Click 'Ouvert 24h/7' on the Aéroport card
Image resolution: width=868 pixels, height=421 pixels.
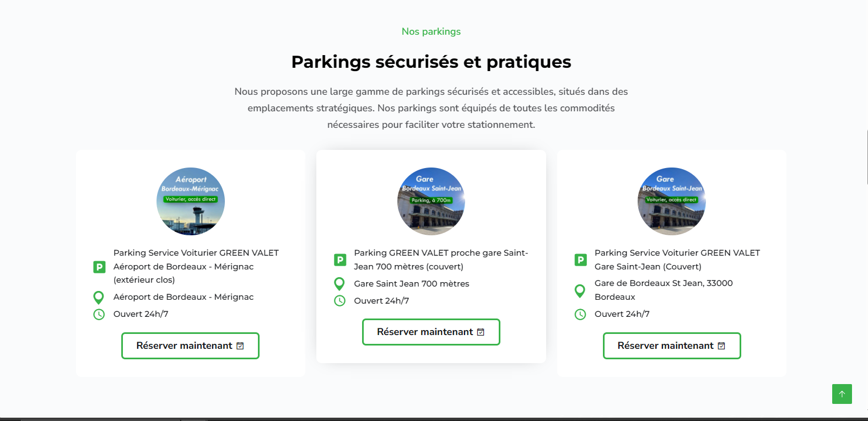141,314
